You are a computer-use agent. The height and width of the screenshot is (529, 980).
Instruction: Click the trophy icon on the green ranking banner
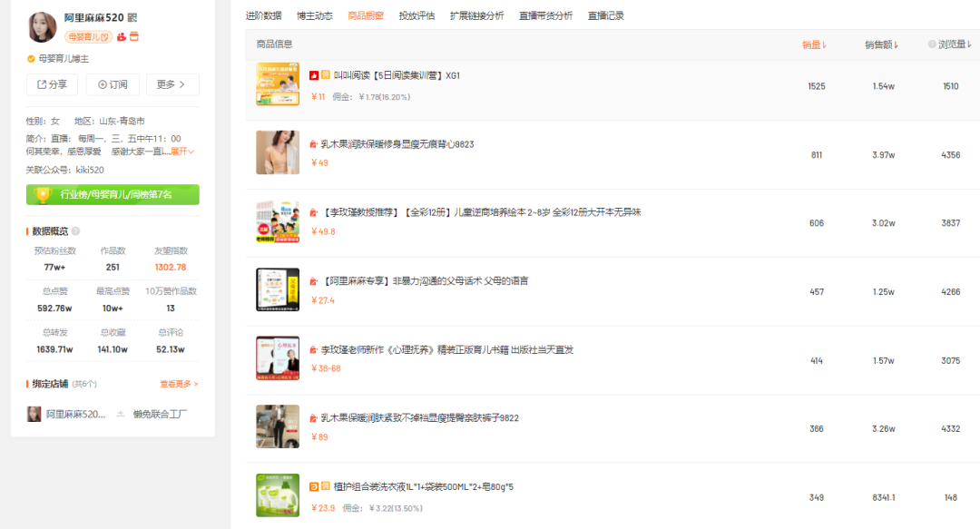(43, 194)
